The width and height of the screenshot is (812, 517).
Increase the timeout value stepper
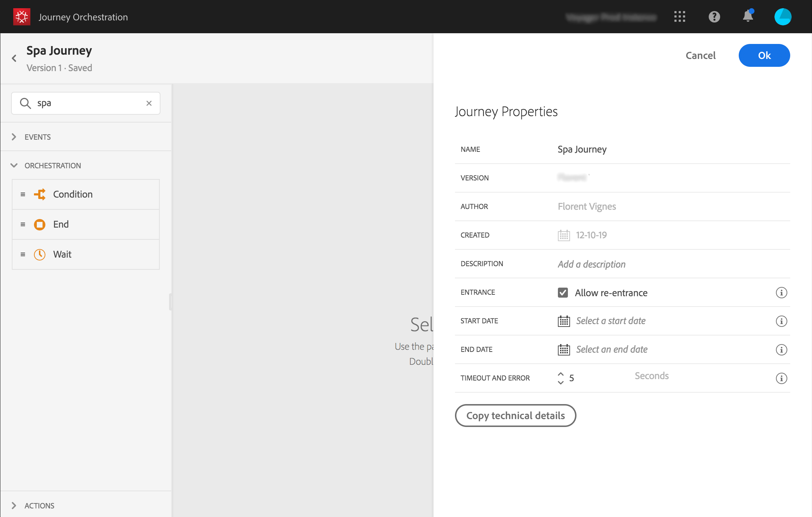click(561, 374)
